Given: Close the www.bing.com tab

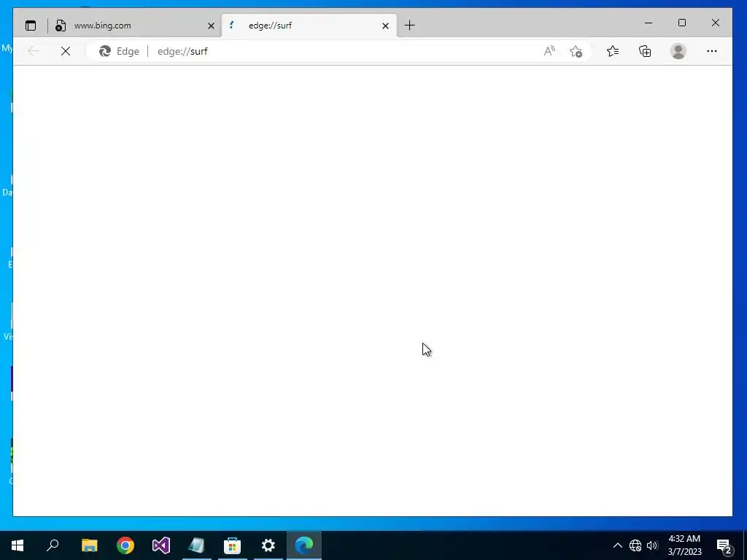Looking at the screenshot, I should 211,26.
